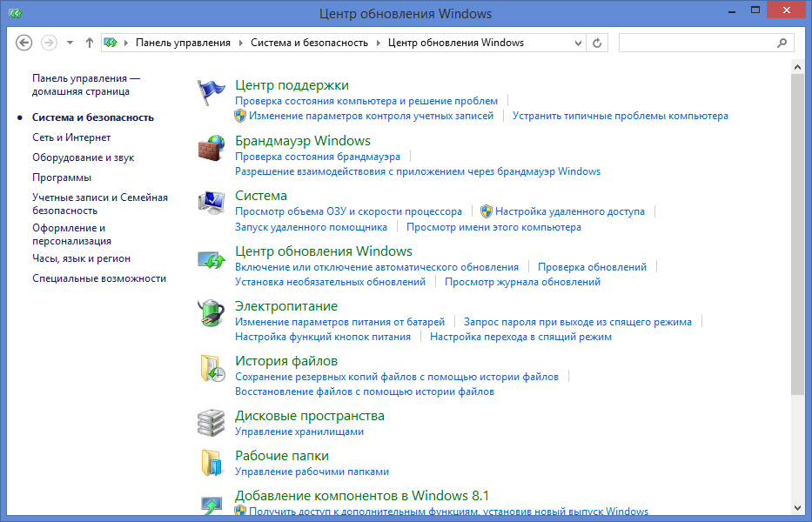Go to Оборудование и звук category
Screen dimensions: 812x522
pyautogui.click(x=83, y=157)
